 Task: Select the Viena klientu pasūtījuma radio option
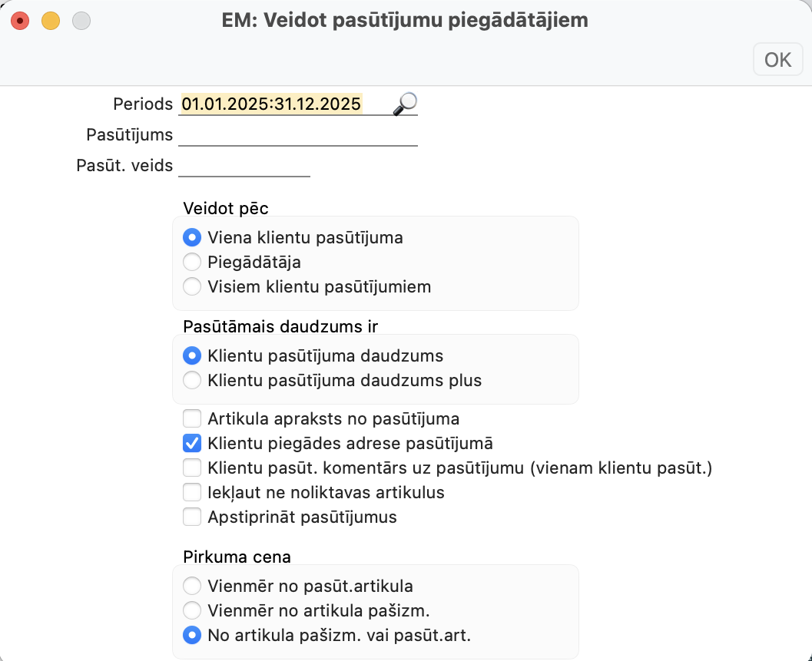(193, 238)
